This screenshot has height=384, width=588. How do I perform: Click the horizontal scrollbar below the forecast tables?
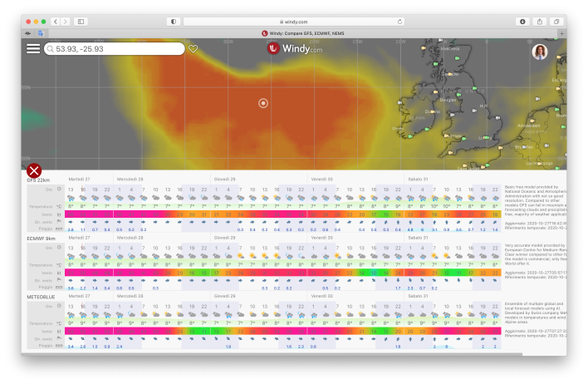click(272, 354)
